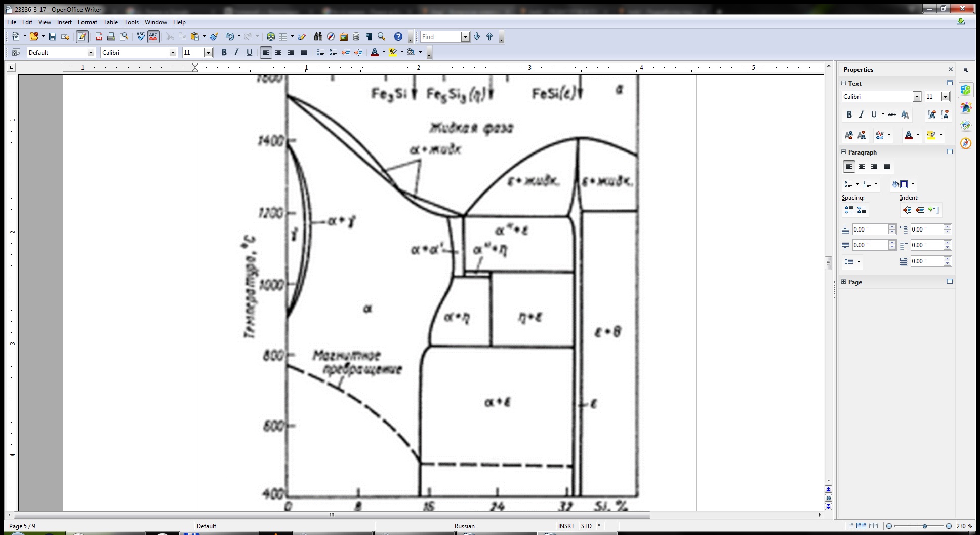Open the font size dropdown in toolbar

[208, 52]
